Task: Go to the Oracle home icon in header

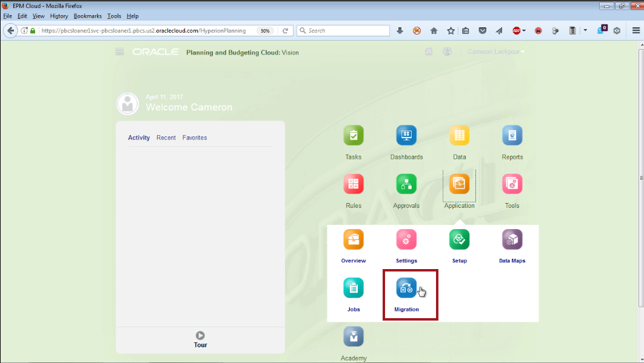Action: pyautogui.click(x=428, y=52)
